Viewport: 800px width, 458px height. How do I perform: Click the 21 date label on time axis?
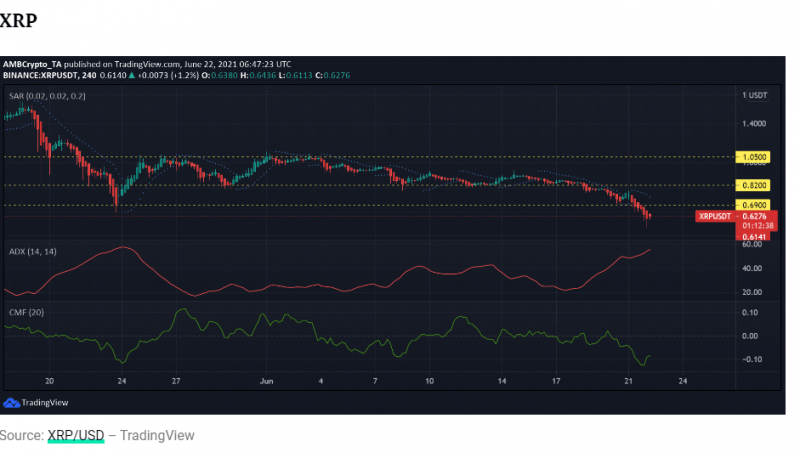628,381
